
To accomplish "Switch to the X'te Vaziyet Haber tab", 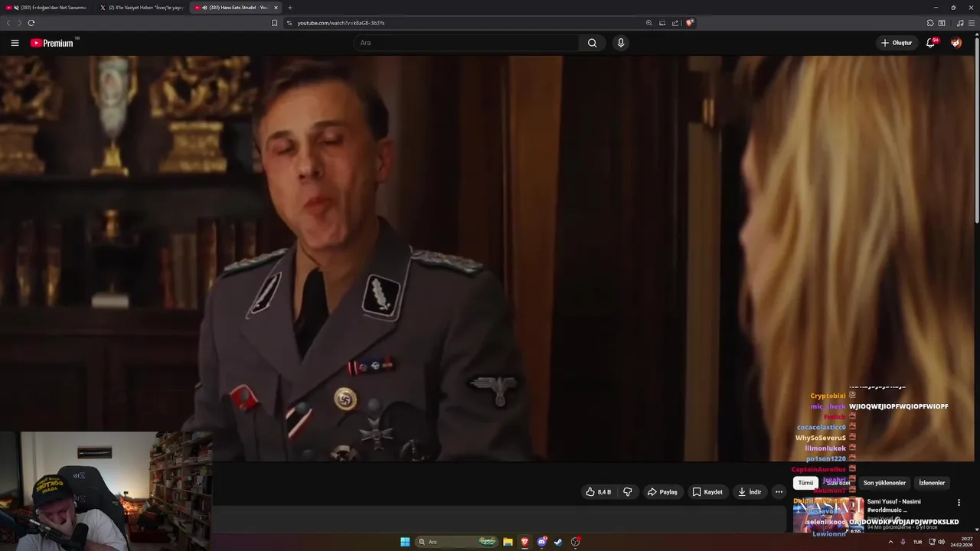I will tap(141, 8).
